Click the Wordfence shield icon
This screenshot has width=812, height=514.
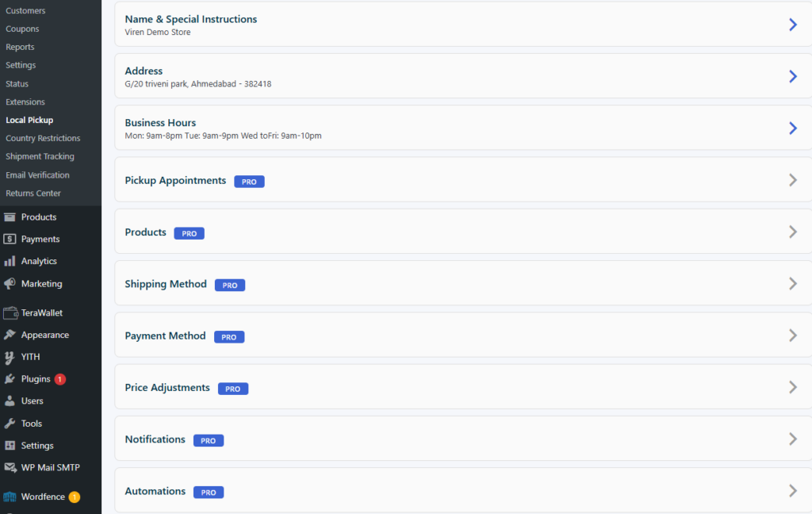click(10, 497)
